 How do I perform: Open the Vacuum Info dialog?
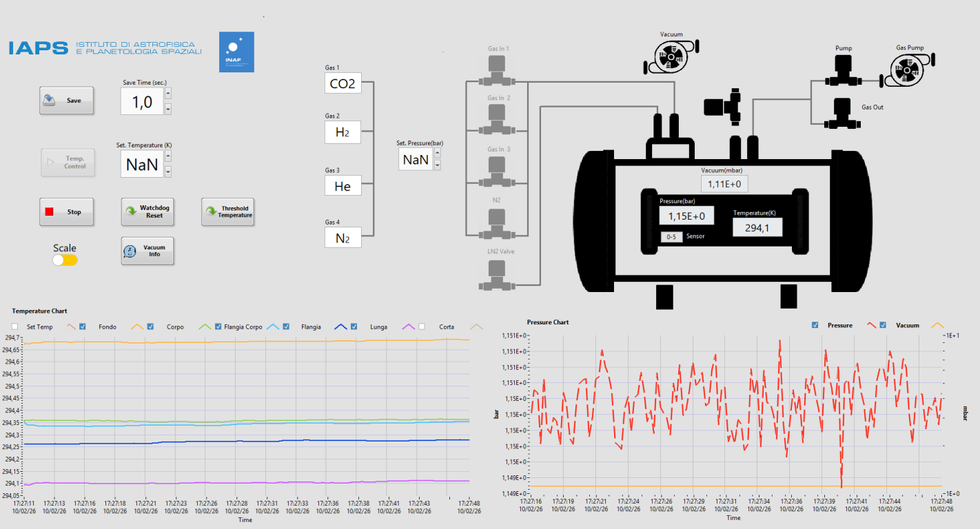tap(147, 251)
